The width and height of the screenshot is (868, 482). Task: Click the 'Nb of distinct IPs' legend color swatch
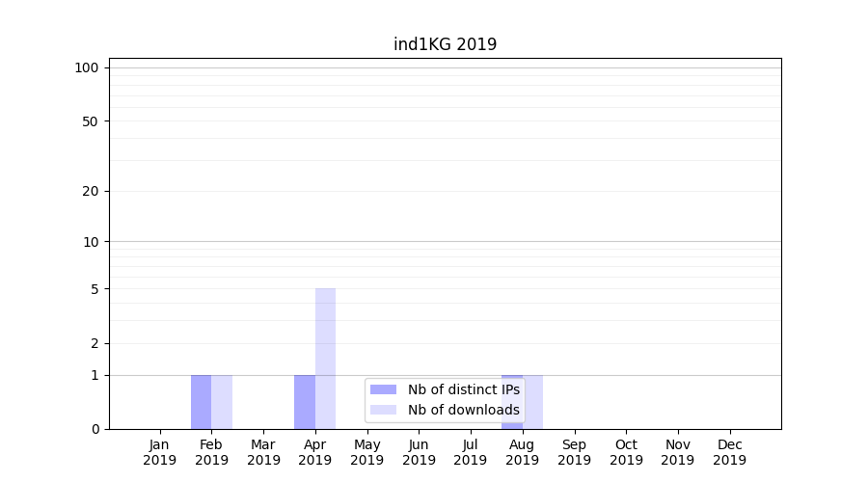pyautogui.click(x=383, y=389)
